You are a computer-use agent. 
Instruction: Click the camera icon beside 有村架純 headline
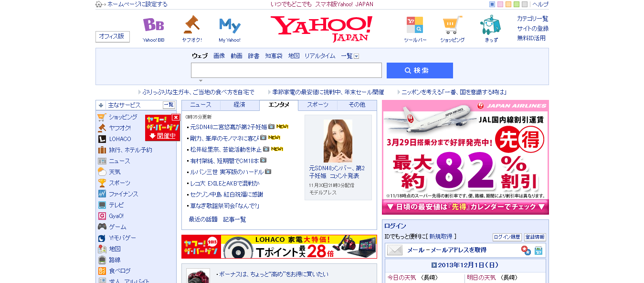263,161
